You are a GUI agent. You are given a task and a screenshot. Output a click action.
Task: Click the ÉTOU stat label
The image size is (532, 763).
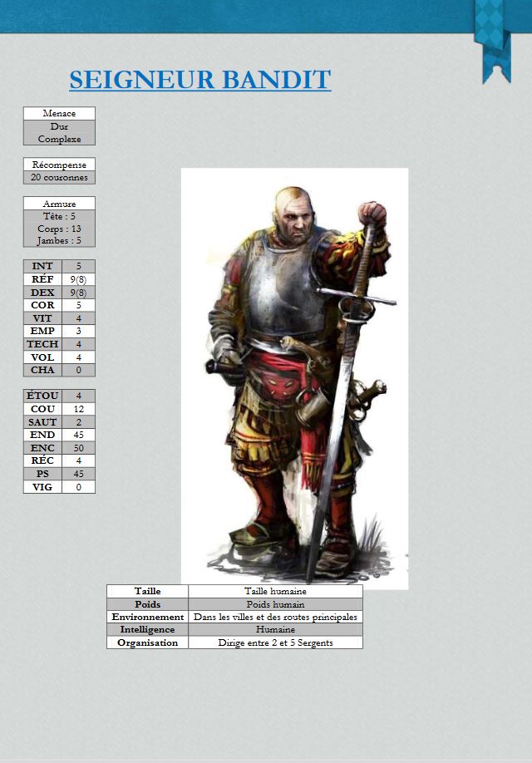coord(43,396)
